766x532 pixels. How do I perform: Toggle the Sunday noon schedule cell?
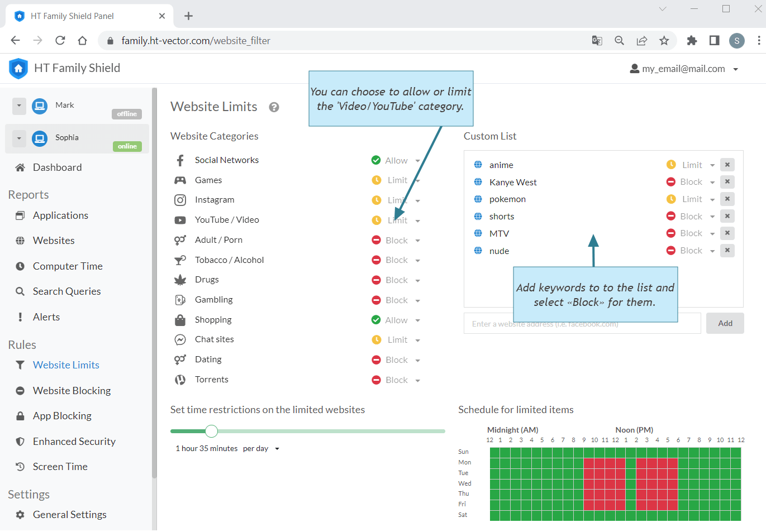coord(620,452)
